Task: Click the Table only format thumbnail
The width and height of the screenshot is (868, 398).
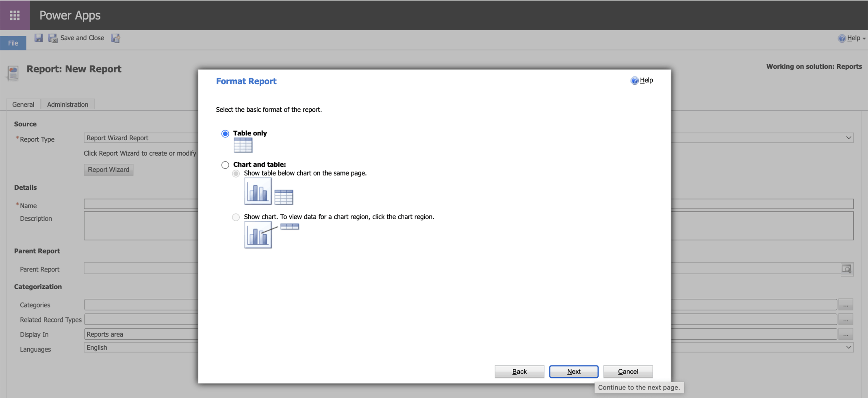Action: pyautogui.click(x=243, y=145)
